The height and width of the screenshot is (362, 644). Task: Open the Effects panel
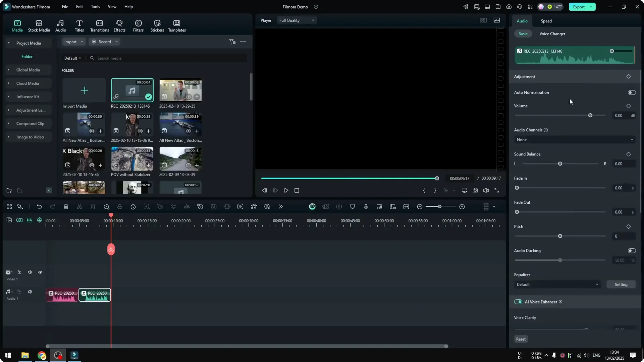pyautogui.click(x=119, y=25)
